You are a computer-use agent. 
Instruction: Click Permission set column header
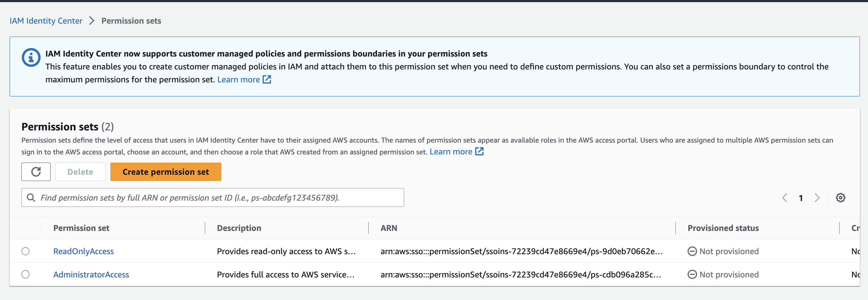point(81,228)
